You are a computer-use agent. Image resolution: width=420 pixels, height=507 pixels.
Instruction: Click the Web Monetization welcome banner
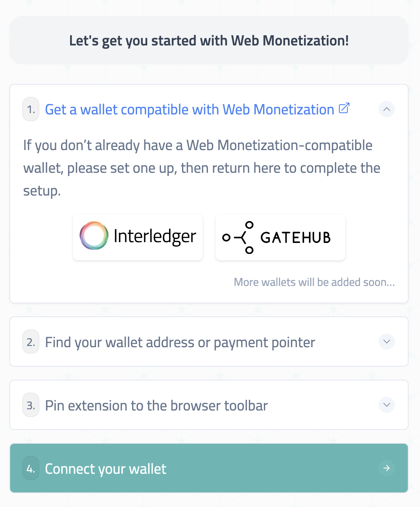(209, 40)
